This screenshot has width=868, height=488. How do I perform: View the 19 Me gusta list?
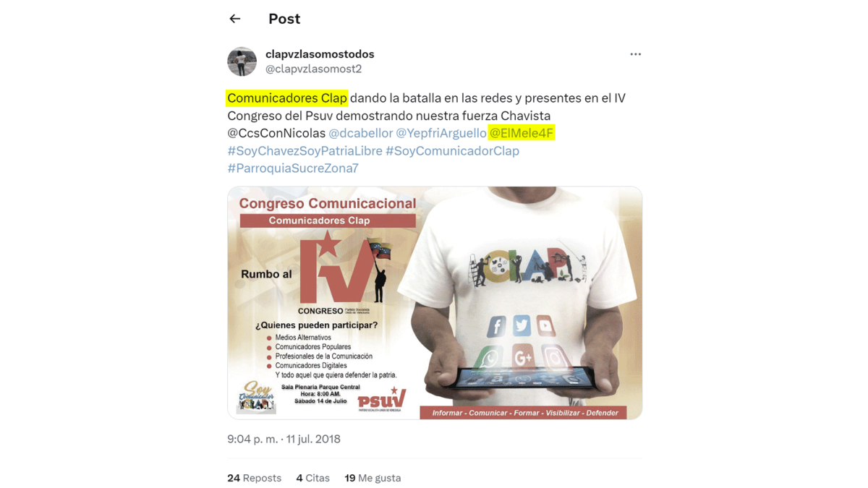[373, 478]
